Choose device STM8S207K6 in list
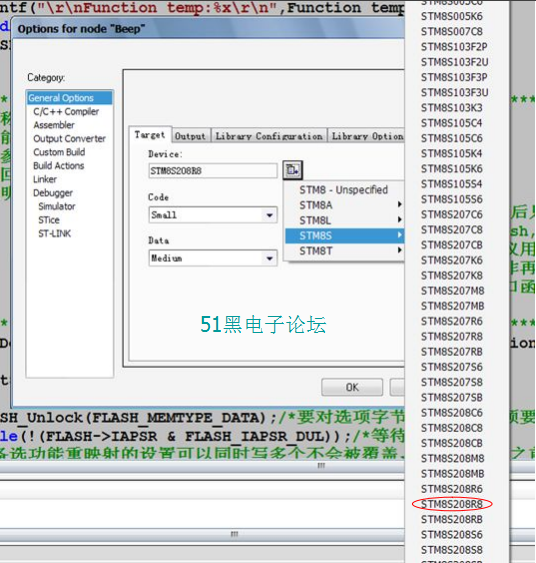 click(x=452, y=260)
